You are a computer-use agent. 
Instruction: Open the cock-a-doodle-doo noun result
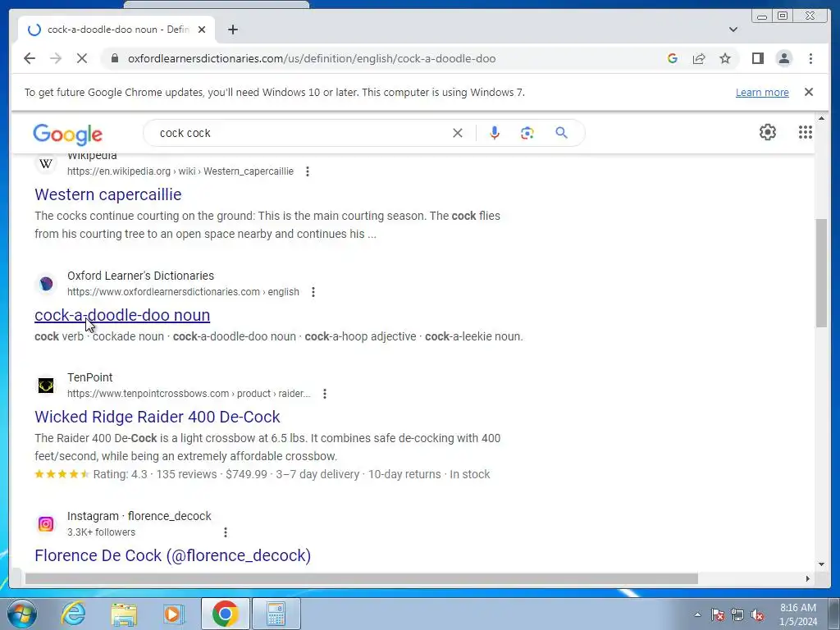click(x=122, y=315)
